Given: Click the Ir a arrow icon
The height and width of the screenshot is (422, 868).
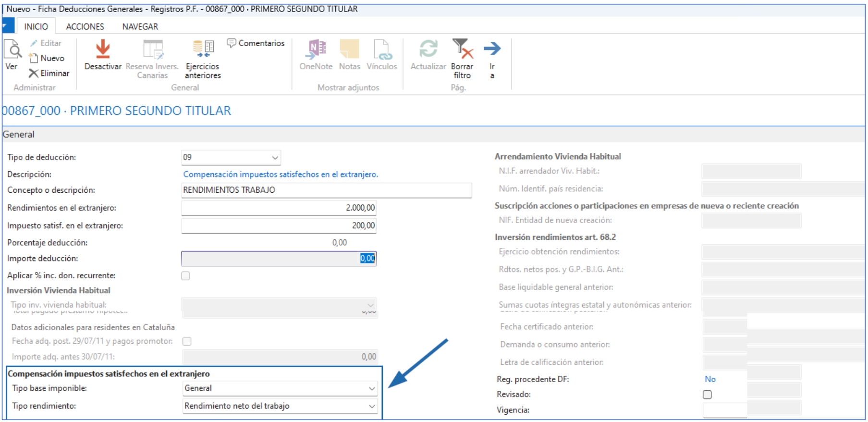Looking at the screenshot, I should pos(492,49).
